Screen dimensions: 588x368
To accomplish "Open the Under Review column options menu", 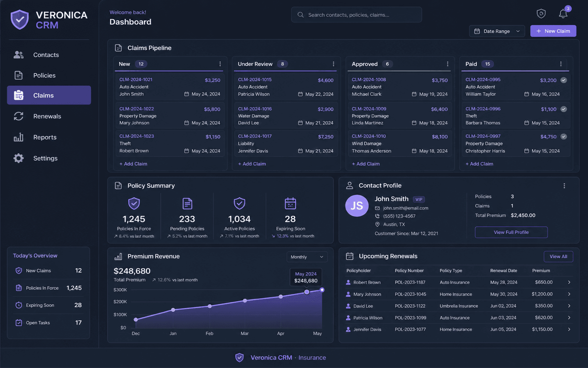I will 333,64.
